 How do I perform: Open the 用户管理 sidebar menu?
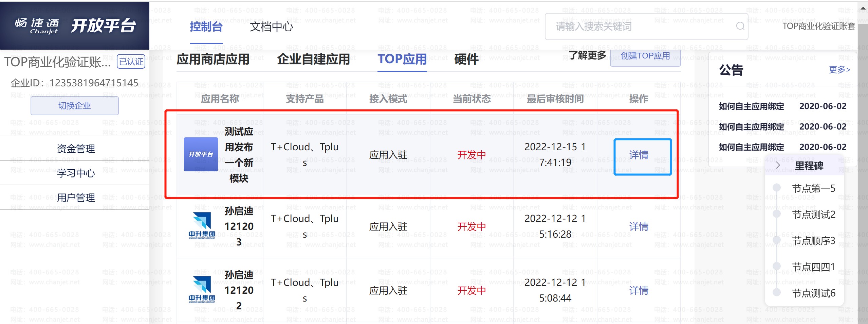click(x=76, y=198)
